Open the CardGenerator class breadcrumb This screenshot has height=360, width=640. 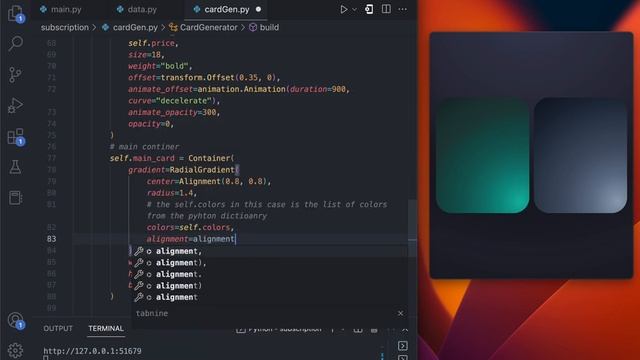tap(203, 27)
